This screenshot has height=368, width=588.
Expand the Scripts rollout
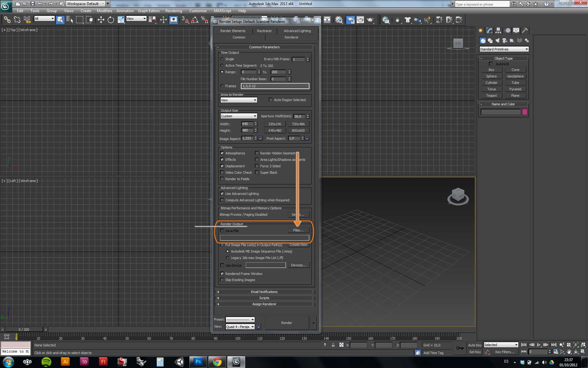click(x=265, y=298)
